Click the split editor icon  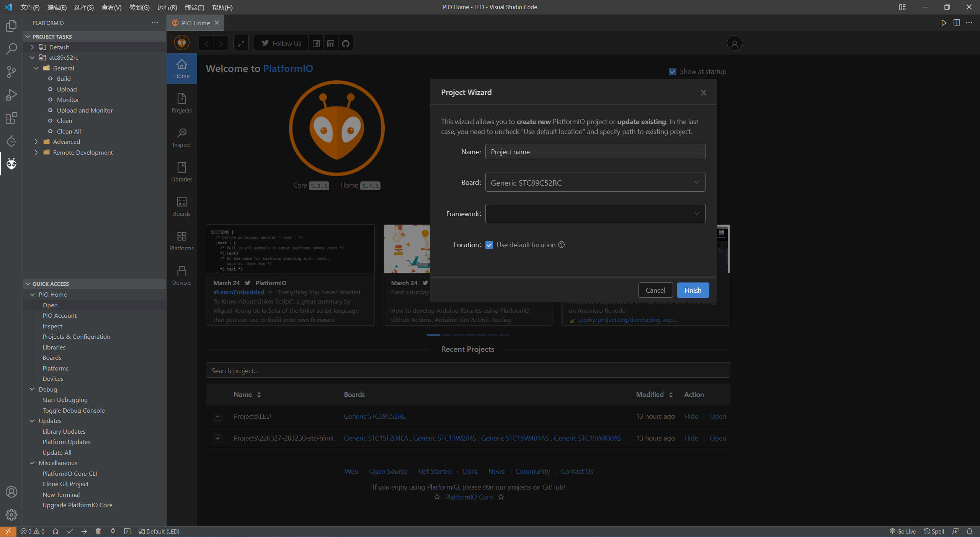coord(957,23)
